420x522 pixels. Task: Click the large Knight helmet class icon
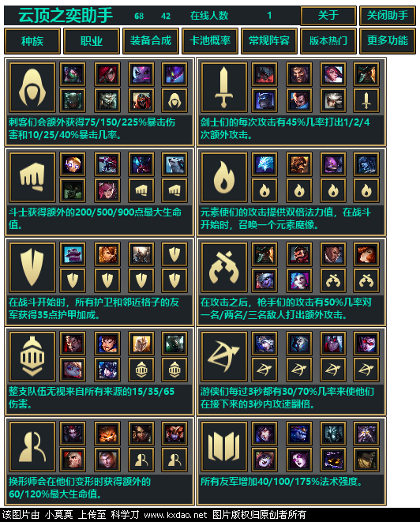tap(32, 356)
